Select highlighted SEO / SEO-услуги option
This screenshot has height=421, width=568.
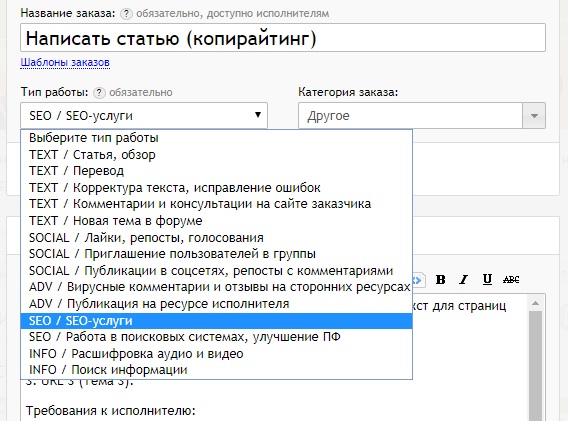217,321
